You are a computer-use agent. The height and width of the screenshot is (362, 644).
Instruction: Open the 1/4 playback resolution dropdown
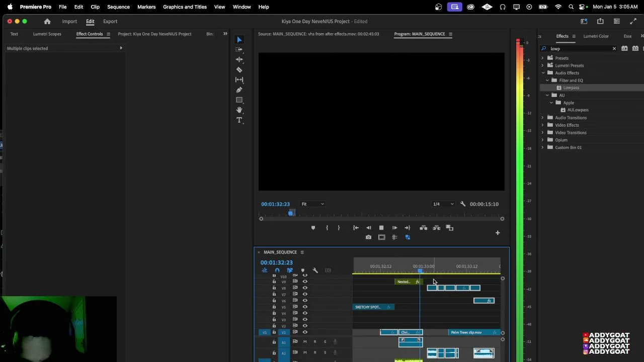click(x=443, y=204)
